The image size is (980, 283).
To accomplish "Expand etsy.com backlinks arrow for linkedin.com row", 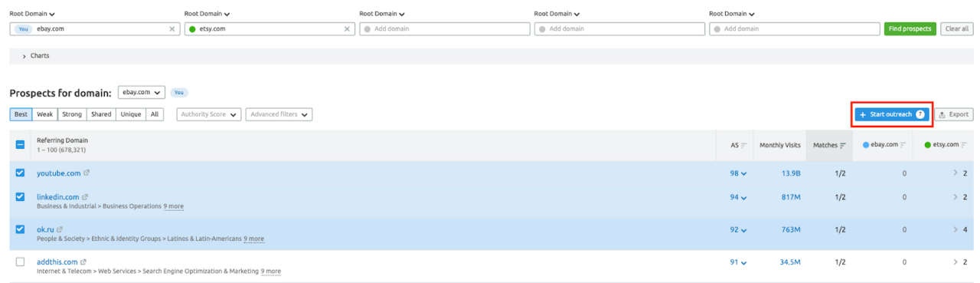I will [x=955, y=197].
